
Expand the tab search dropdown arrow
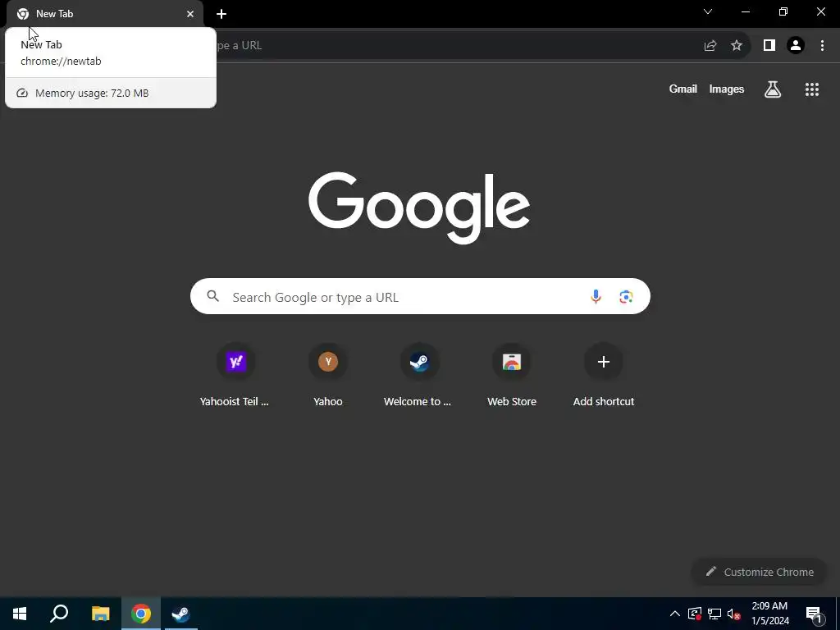[708, 11]
